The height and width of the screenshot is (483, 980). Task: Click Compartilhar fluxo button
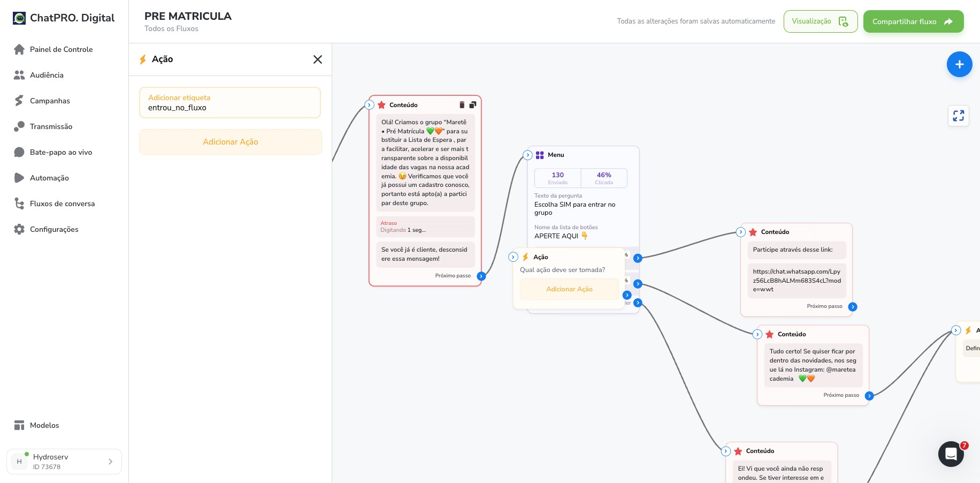pyautogui.click(x=913, y=21)
